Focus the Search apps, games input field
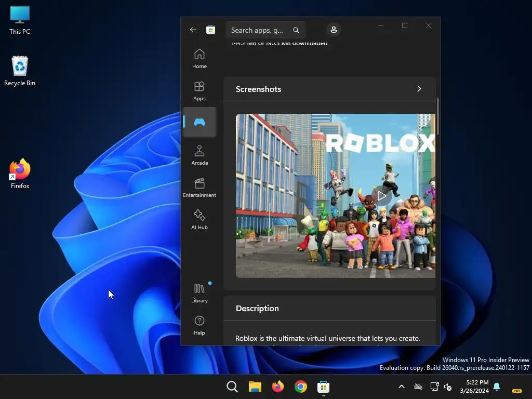Viewport: 532px width, 399px height. pyautogui.click(x=265, y=30)
